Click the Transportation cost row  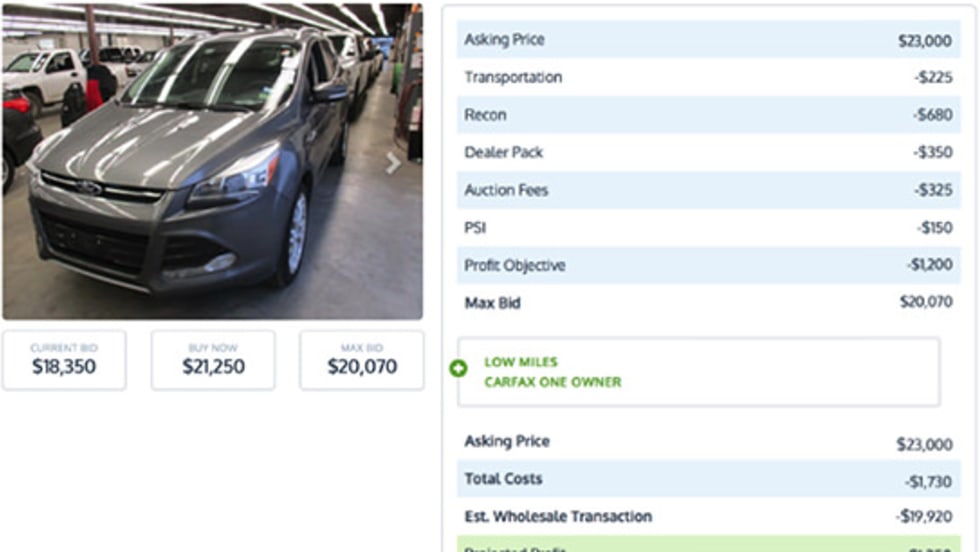(708, 77)
